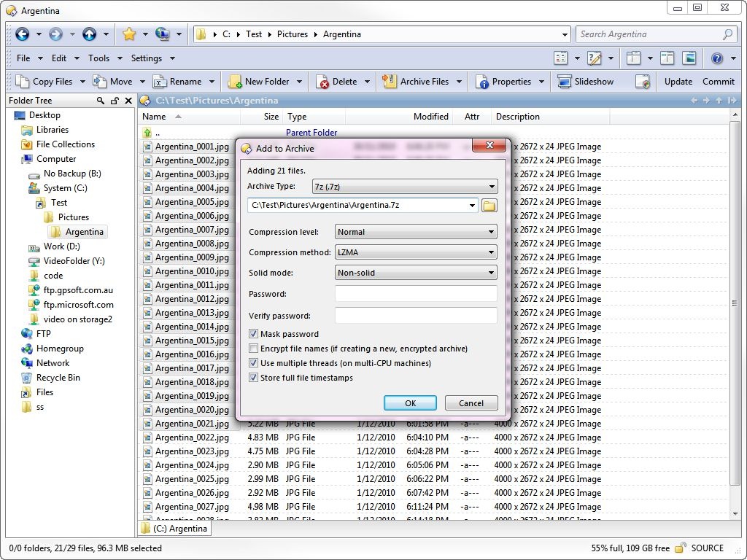Click inside the Search Argentina field
Viewport: 747px width, 560px height.
coord(649,34)
